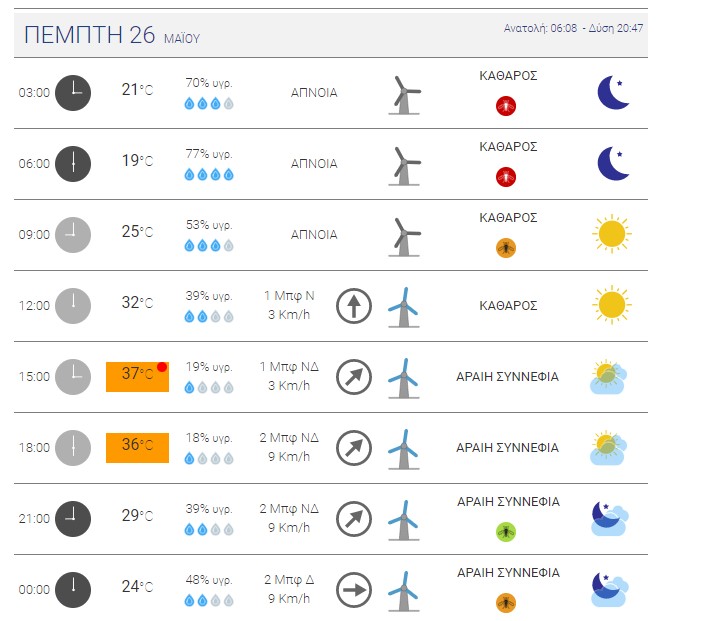Click the sunrise and sunset times text
This screenshot has width=706, height=621.
pyautogui.click(x=573, y=28)
